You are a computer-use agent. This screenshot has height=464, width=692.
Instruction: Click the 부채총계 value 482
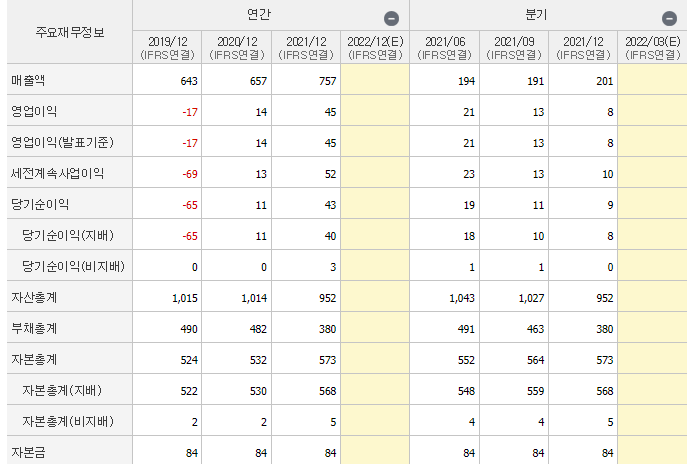[258, 329]
